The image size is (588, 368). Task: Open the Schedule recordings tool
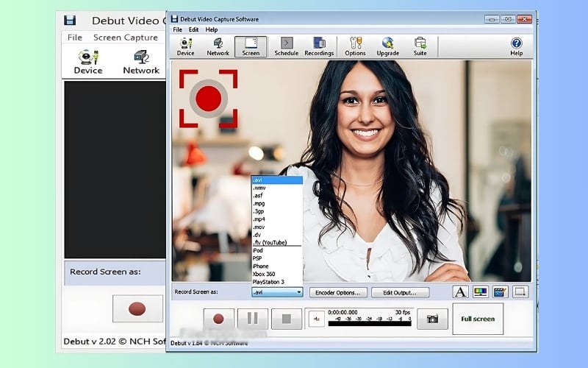[x=286, y=47]
